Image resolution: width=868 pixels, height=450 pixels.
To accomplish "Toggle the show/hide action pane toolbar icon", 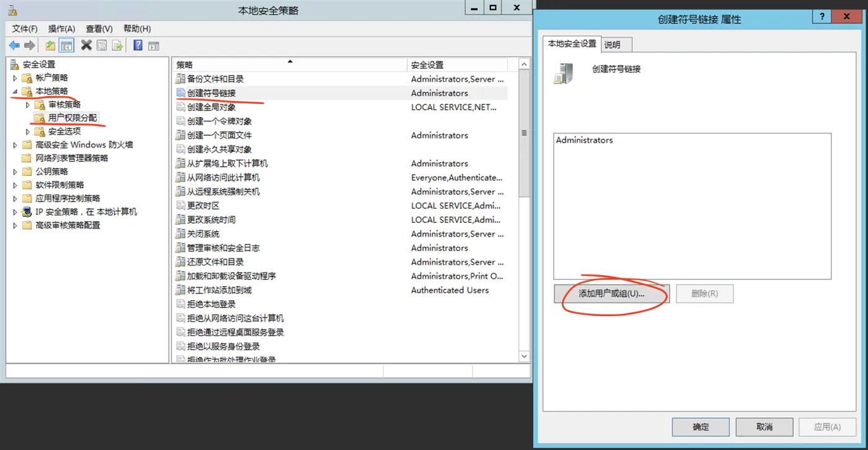I will (153, 45).
